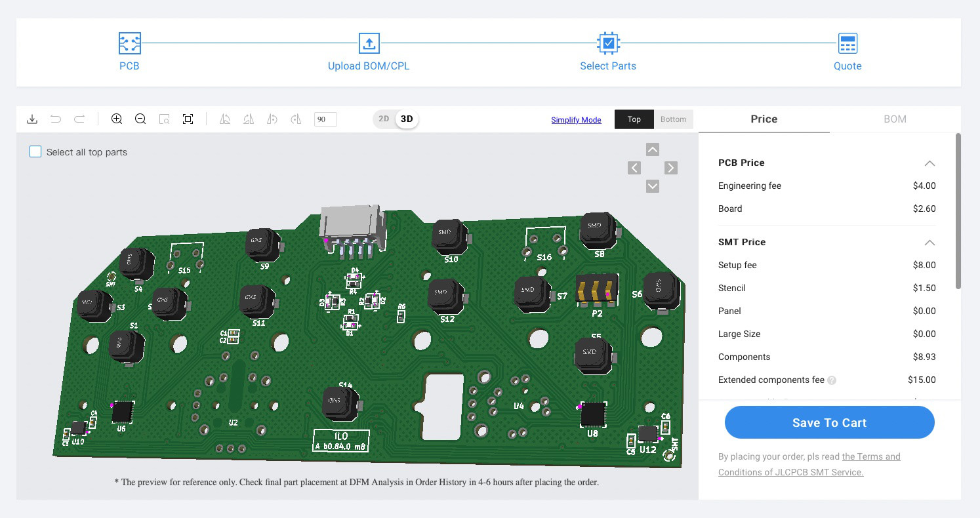The height and width of the screenshot is (518, 980).
Task: Click the undo arrow icon
Action: click(56, 119)
